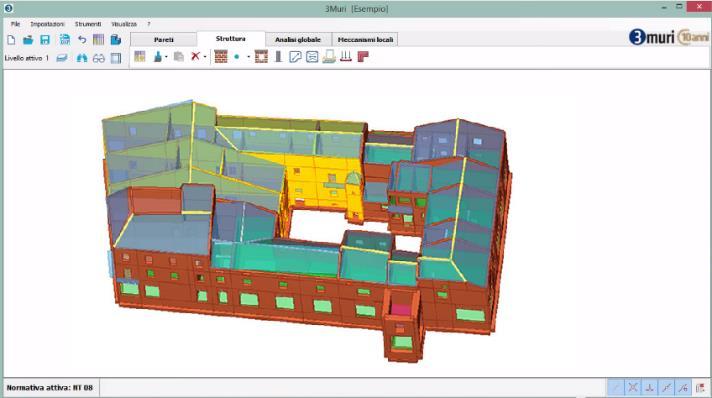This screenshot has height=398, width=712.
Task: Click the eyeglasses view icon
Action: [x=99, y=58]
